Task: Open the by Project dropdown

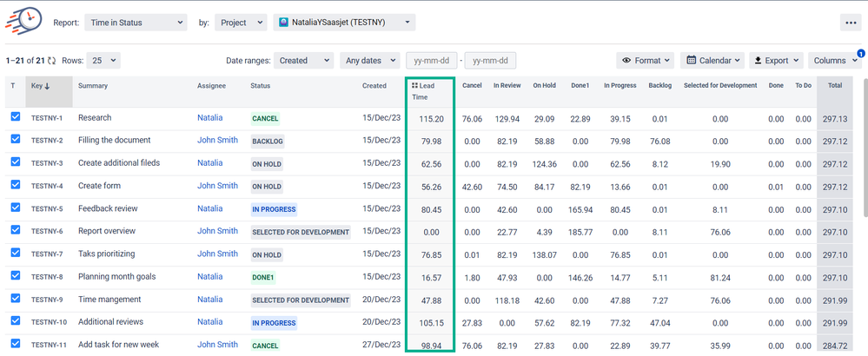Action: pyautogui.click(x=241, y=23)
